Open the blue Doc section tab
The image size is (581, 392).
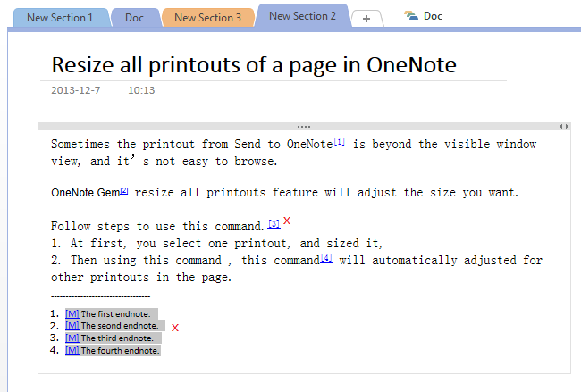134,18
